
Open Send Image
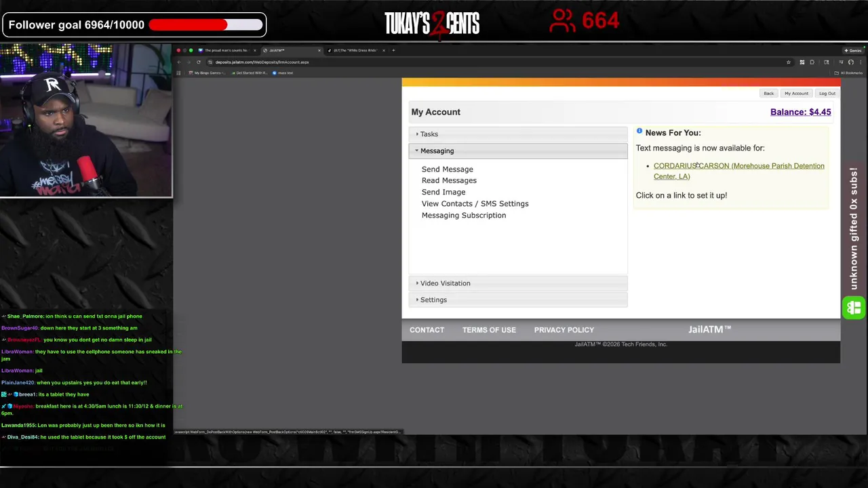[x=443, y=192]
